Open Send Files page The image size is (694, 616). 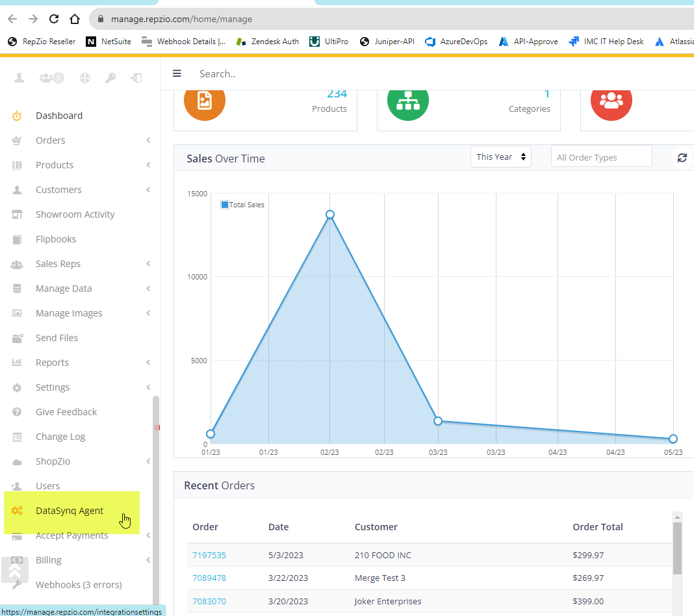click(57, 338)
